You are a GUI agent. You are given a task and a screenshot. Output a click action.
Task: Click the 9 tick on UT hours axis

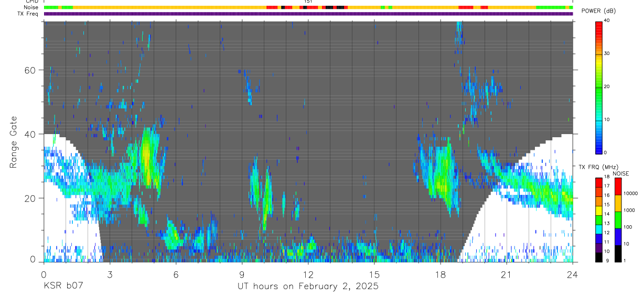242,274
